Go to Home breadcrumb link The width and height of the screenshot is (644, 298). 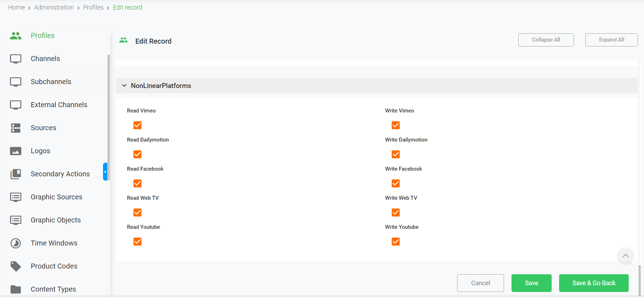(16, 7)
